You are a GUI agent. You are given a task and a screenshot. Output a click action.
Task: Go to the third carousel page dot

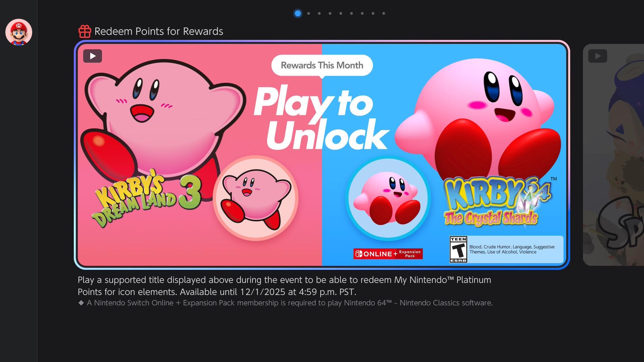[319, 13]
